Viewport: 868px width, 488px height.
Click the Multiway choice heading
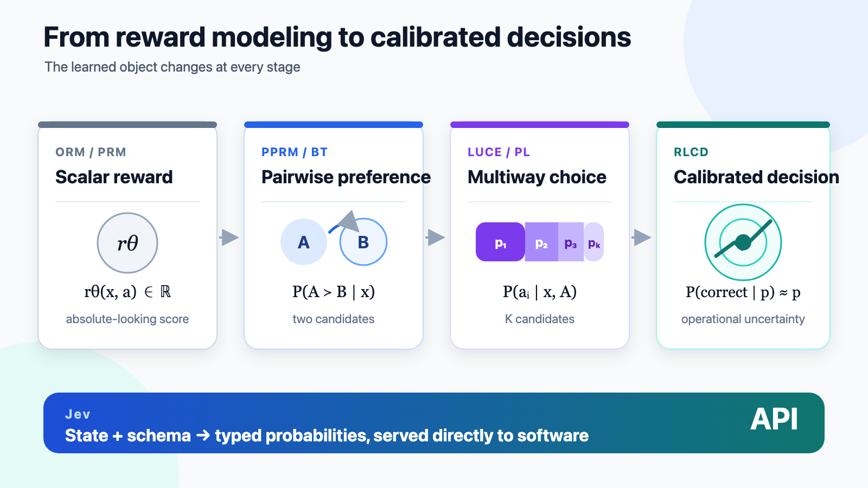click(537, 177)
